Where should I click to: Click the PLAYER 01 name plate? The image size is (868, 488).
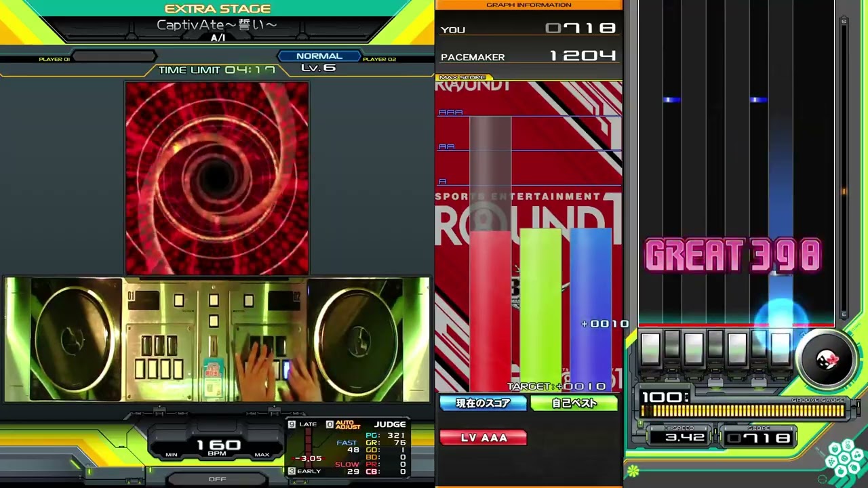coord(114,57)
